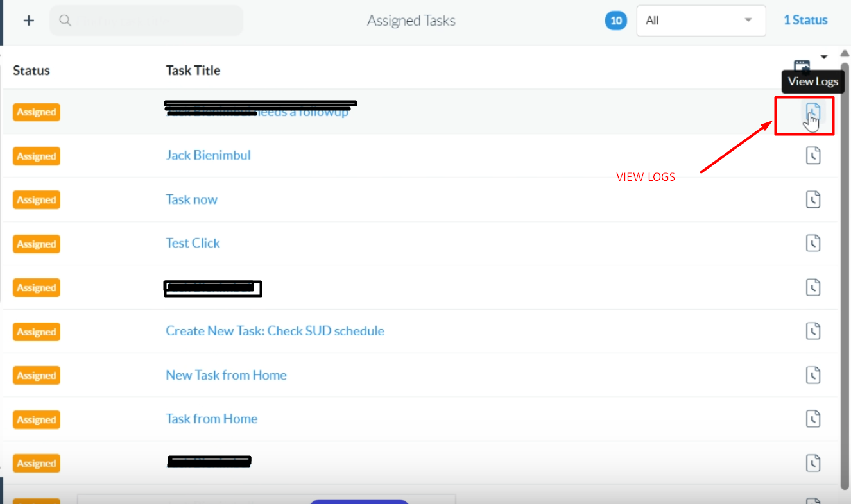View logs for the Jack Bienimbul task
This screenshot has width=851, height=504.
[813, 155]
